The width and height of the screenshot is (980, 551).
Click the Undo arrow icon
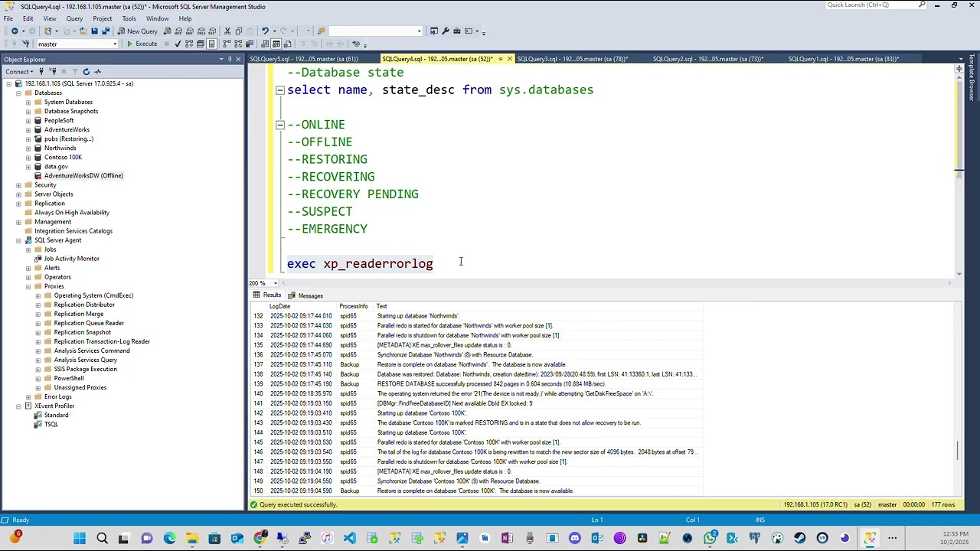(x=265, y=31)
